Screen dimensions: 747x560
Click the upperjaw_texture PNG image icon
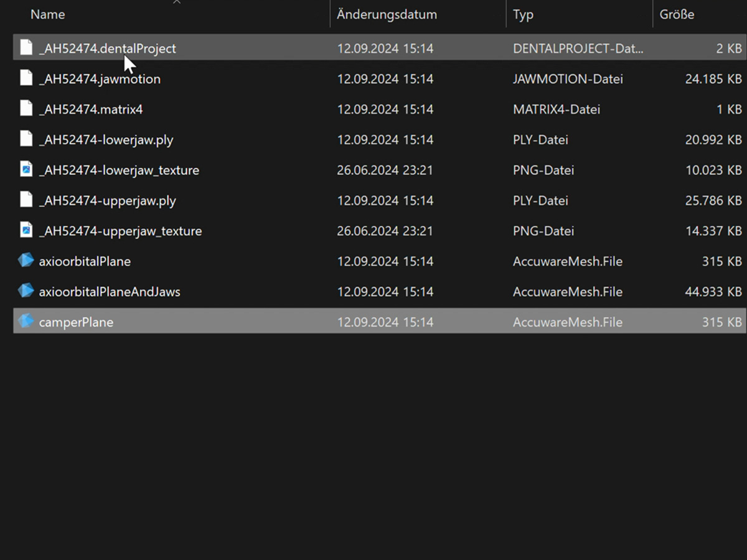point(26,231)
